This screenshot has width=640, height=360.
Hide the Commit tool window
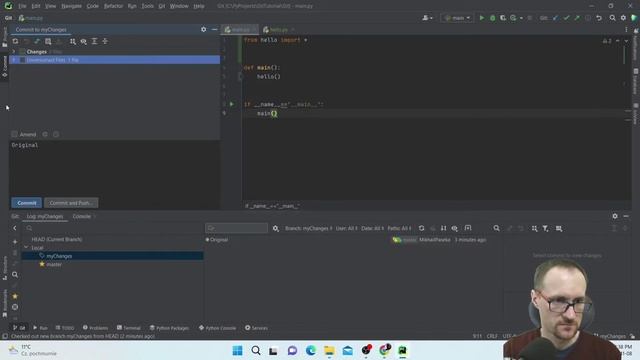[x=214, y=29]
